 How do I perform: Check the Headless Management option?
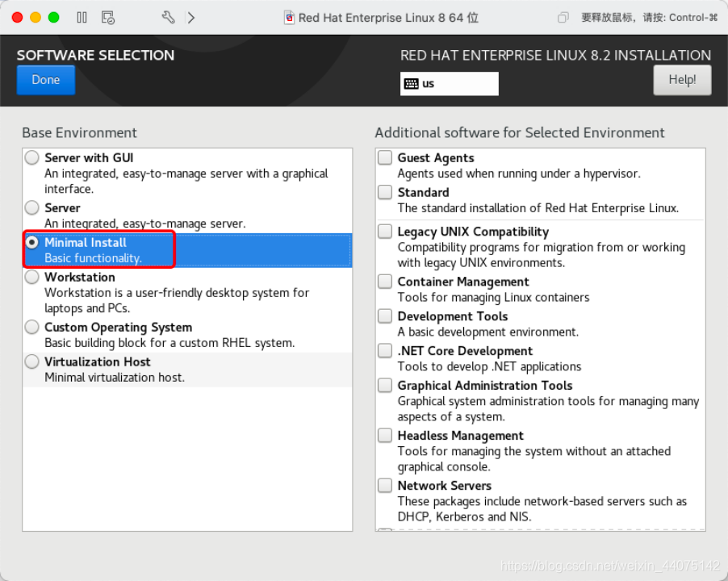pos(385,435)
